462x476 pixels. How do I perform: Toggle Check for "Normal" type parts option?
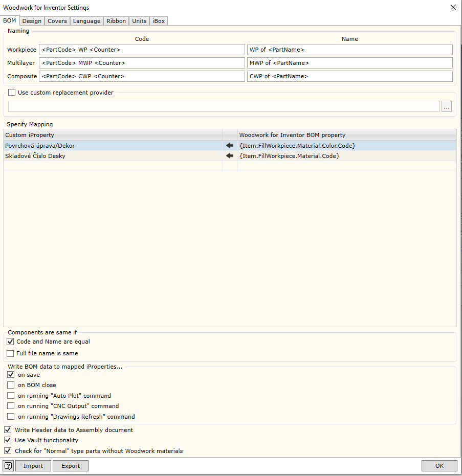point(8,451)
